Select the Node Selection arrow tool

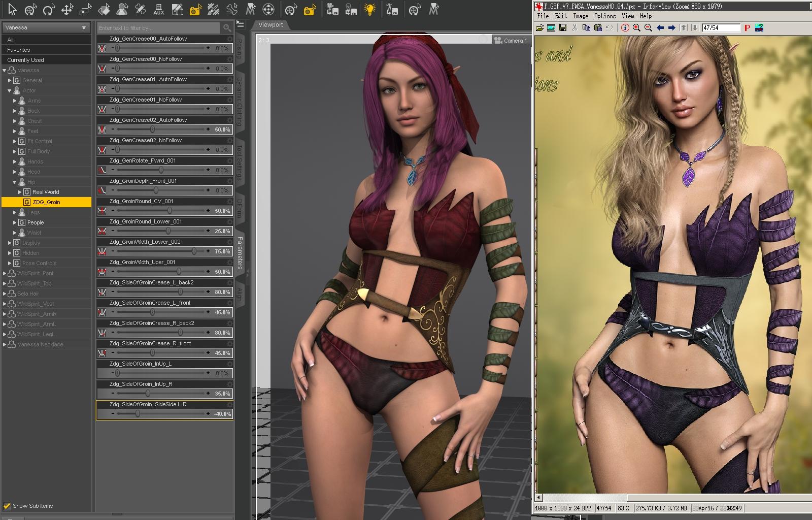point(12,10)
